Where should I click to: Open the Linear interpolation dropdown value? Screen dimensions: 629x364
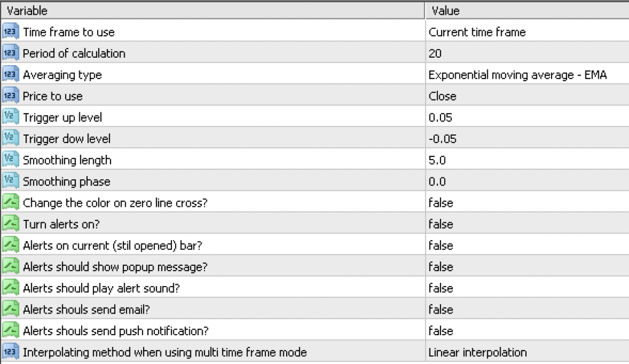tap(477, 352)
